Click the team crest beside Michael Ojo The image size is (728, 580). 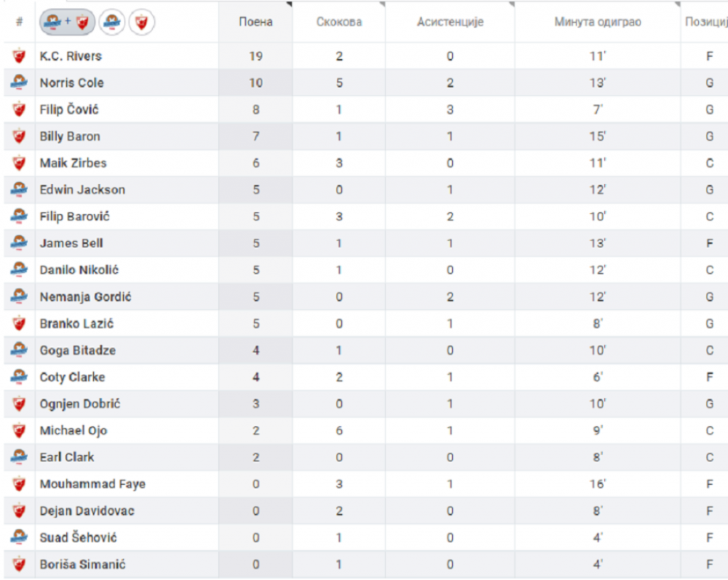tap(18, 431)
